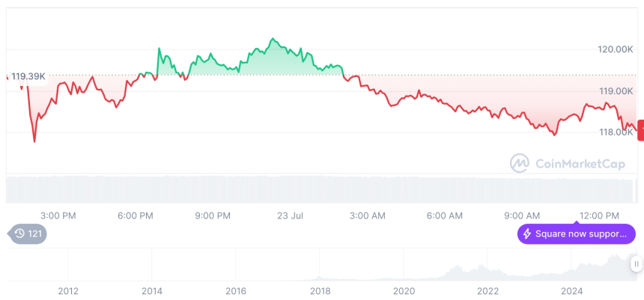
Task: Click the 6:00 PM time label
Action: click(x=136, y=216)
